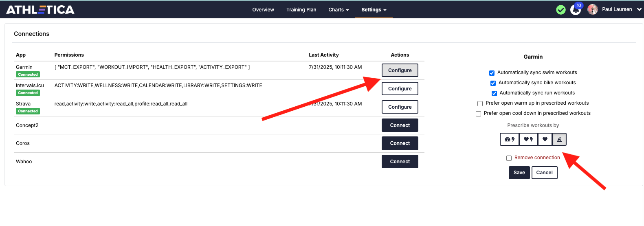Click the Concept2 app name

tap(27, 125)
